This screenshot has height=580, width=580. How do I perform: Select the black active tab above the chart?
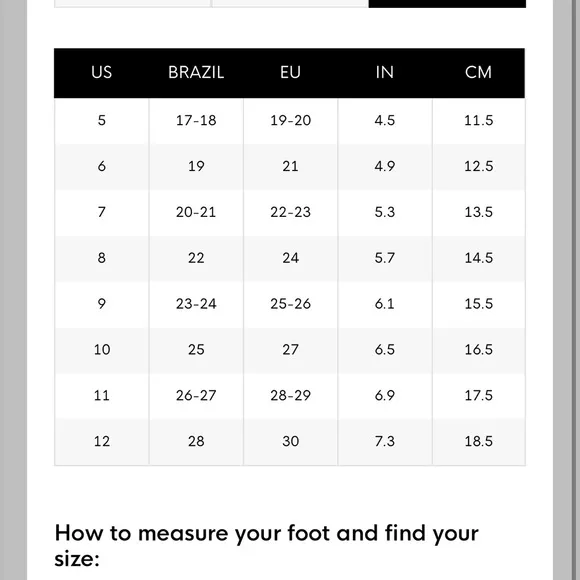447,3
